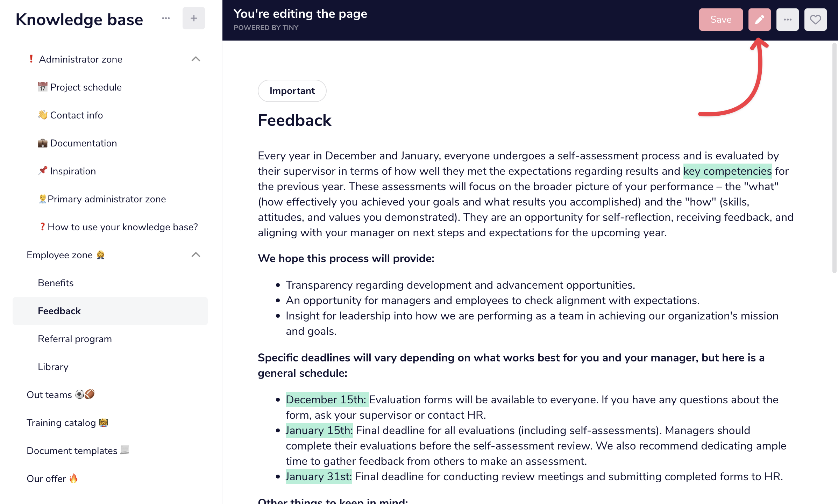The height and width of the screenshot is (504, 838).
Task: Open Training catalog in the sidebar
Action: tap(68, 423)
